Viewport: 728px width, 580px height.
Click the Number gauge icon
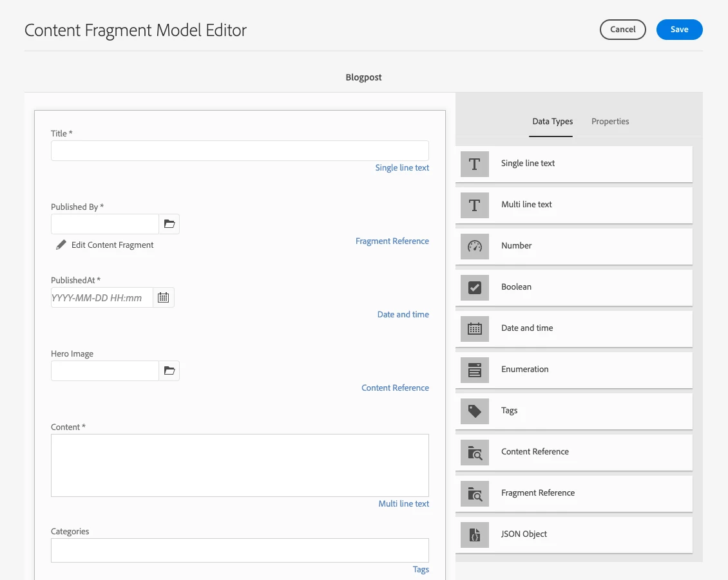475,247
